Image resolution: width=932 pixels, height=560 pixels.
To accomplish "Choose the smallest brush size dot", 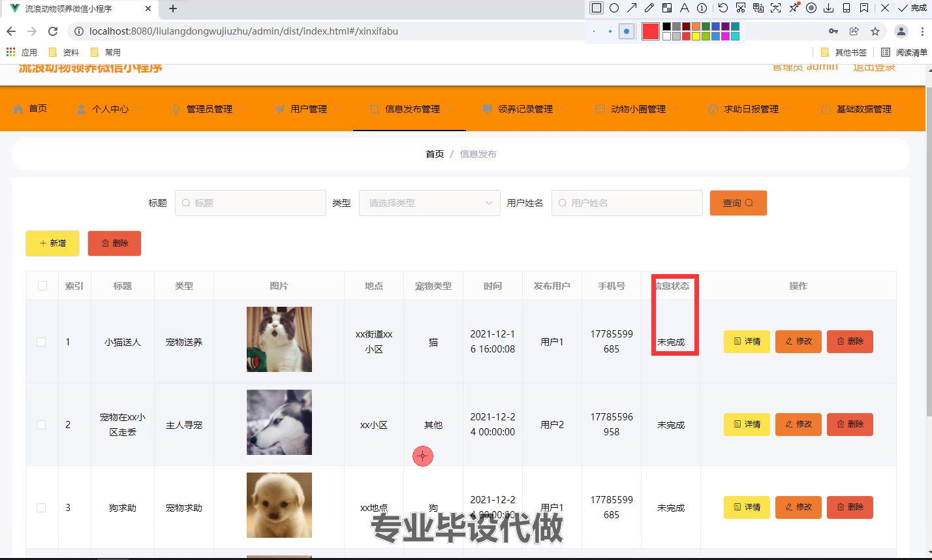I will [x=594, y=31].
